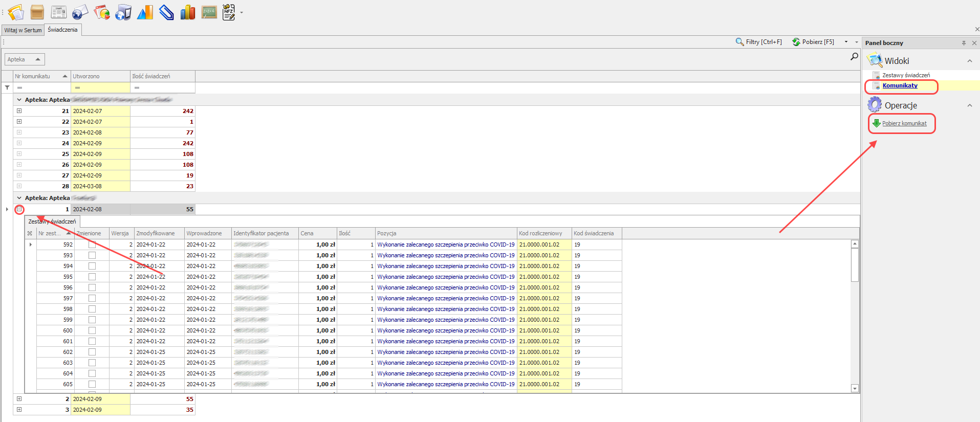Click the Pobierz komunikat link
980x422 pixels.
[x=904, y=123]
